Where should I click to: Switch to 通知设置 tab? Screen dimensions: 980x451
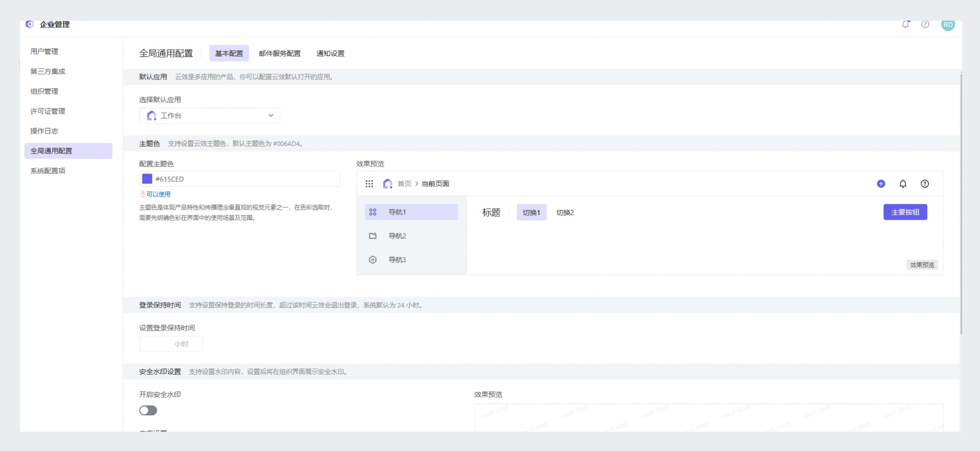pyautogui.click(x=330, y=54)
